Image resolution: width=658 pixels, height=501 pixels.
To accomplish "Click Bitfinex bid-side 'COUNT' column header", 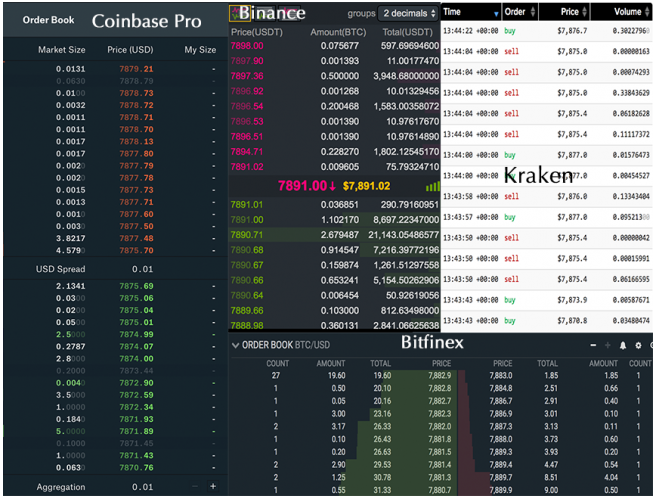I will click(278, 363).
